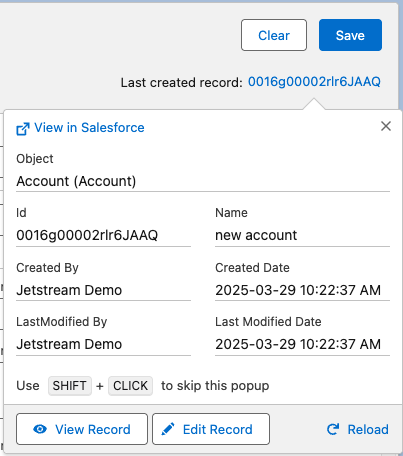Click the CLICK key hint badge
Image resolution: width=403 pixels, height=456 pixels.
click(x=130, y=386)
